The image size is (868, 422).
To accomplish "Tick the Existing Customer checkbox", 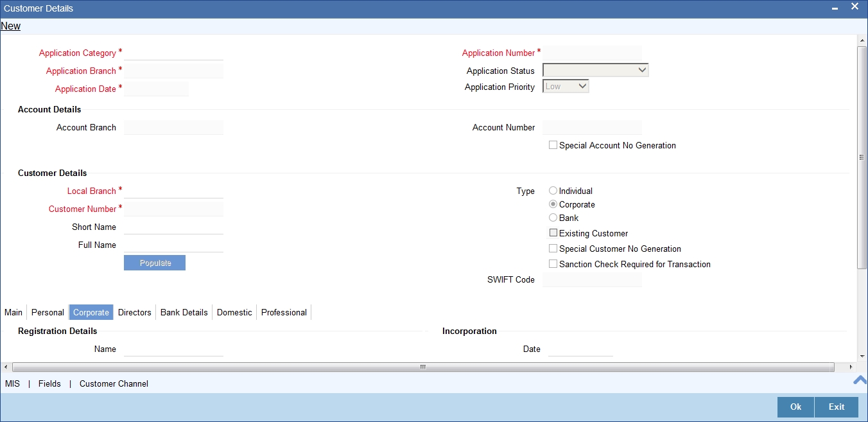I will pyautogui.click(x=553, y=233).
